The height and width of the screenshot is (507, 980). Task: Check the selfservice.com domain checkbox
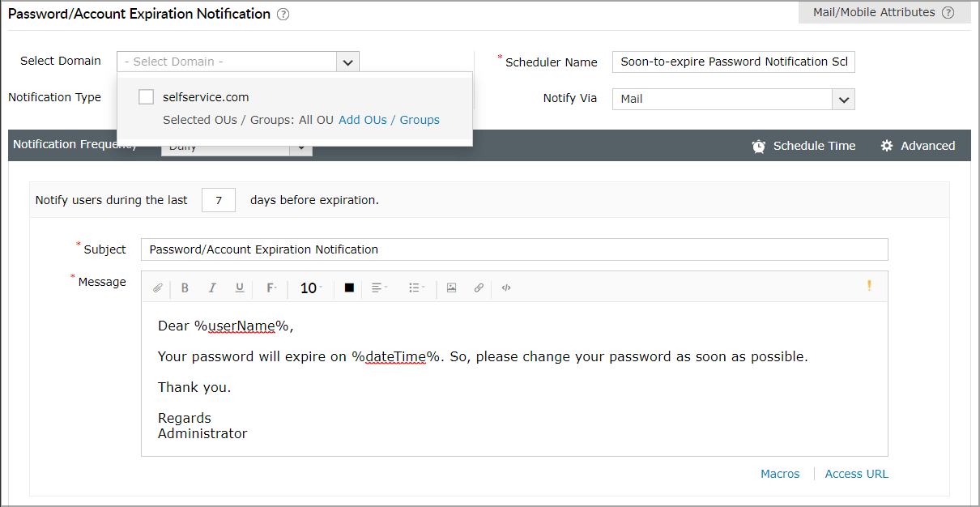point(147,97)
